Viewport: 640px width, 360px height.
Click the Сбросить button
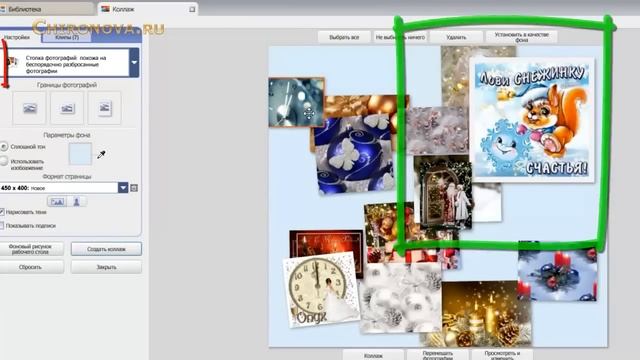(x=31, y=267)
